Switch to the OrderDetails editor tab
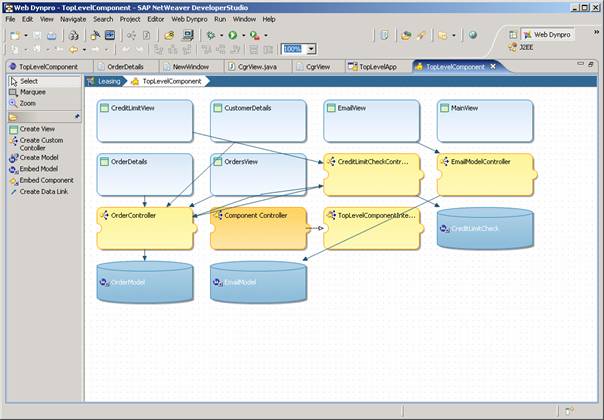 pos(126,67)
